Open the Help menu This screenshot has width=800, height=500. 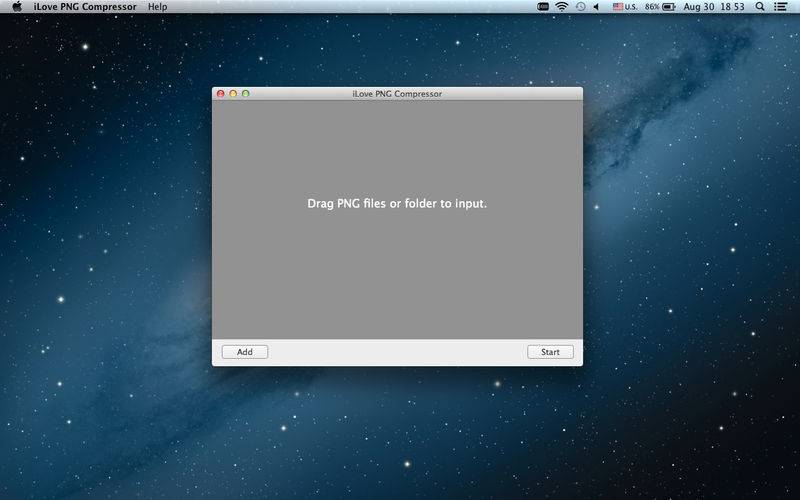coord(158,7)
